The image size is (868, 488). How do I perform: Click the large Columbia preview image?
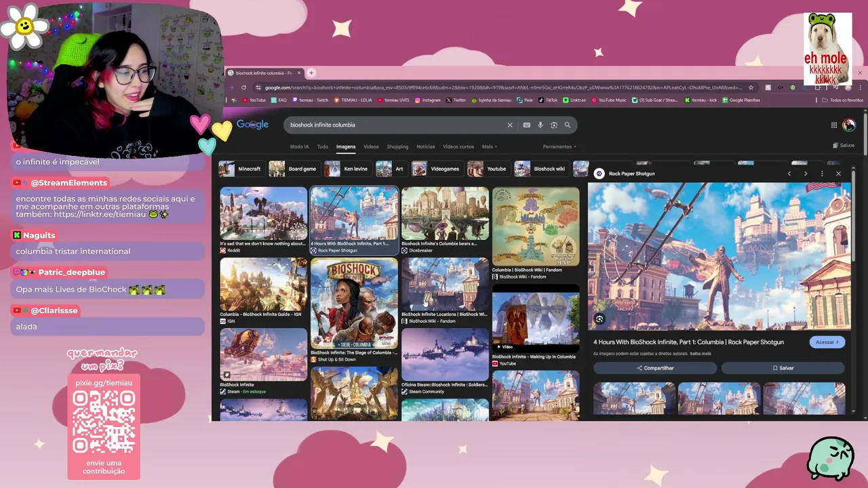pyautogui.click(x=719, y=256)
